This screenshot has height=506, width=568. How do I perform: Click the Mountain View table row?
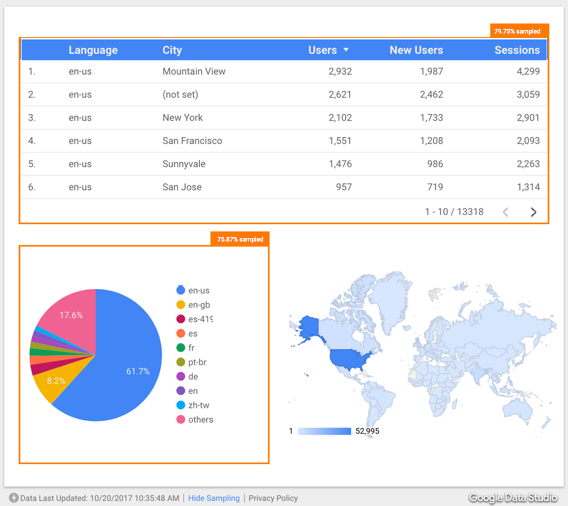(x=284, y=71)
